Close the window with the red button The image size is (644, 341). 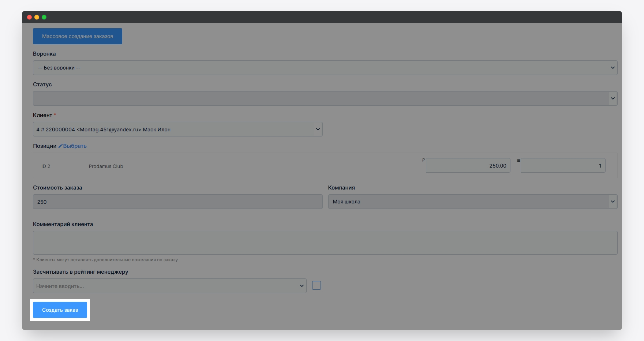pyautogui.click(x=29, y=17)
